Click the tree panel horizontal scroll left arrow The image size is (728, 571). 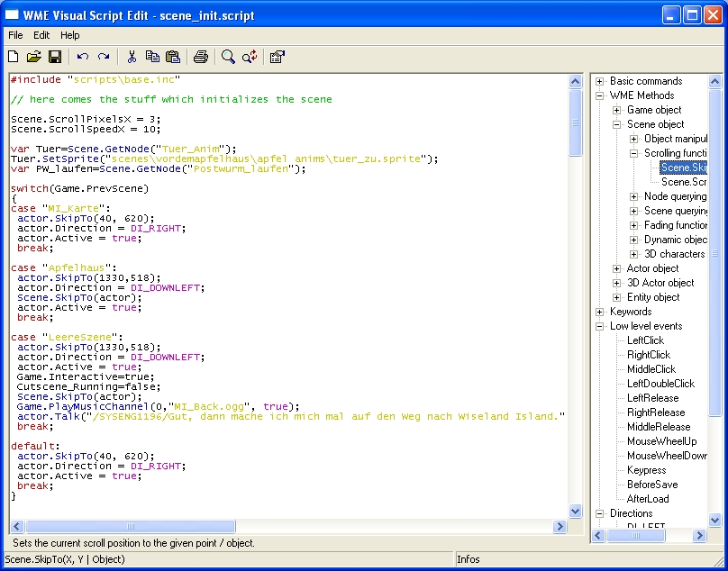tap(598, 536)
